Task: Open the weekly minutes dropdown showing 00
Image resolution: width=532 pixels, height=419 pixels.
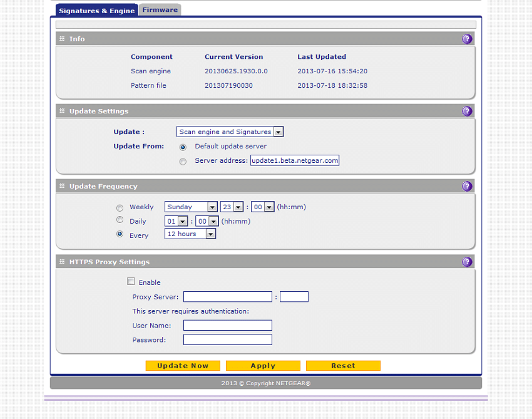Action: click(263, 207)
